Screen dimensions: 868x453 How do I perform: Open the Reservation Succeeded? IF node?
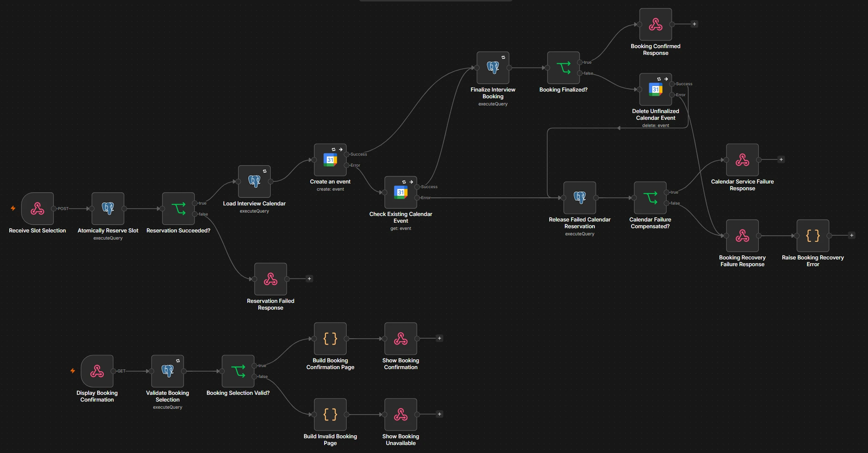pos(179,209)
